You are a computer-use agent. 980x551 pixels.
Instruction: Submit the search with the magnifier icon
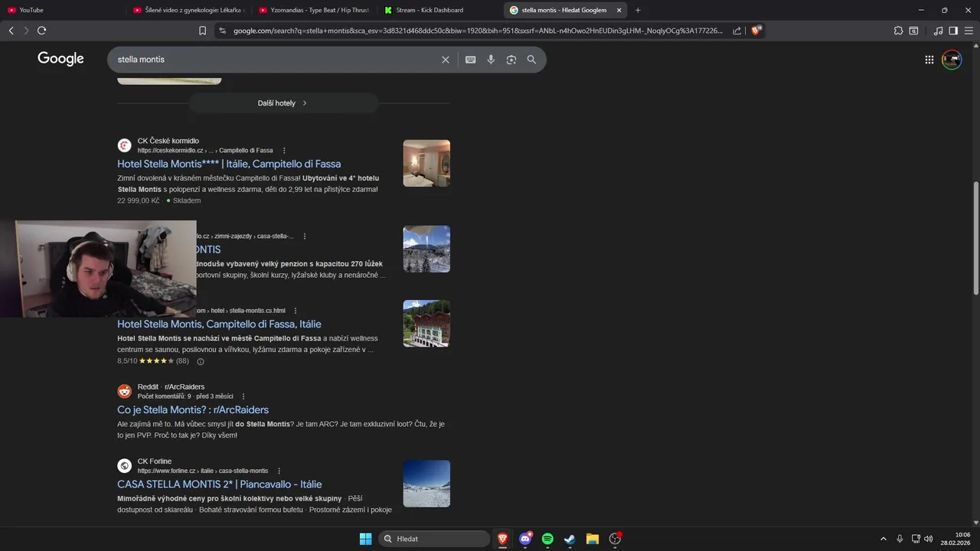(x=531, y=60)
